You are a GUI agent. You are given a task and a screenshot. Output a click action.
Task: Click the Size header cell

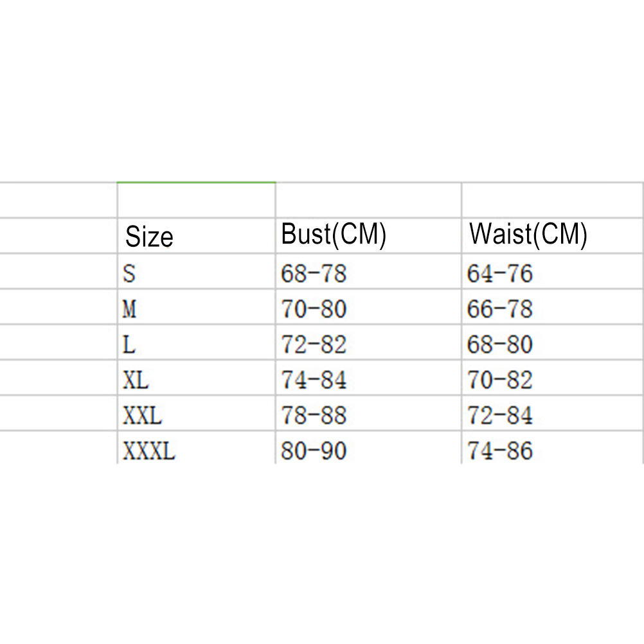[x=149, y=237]
